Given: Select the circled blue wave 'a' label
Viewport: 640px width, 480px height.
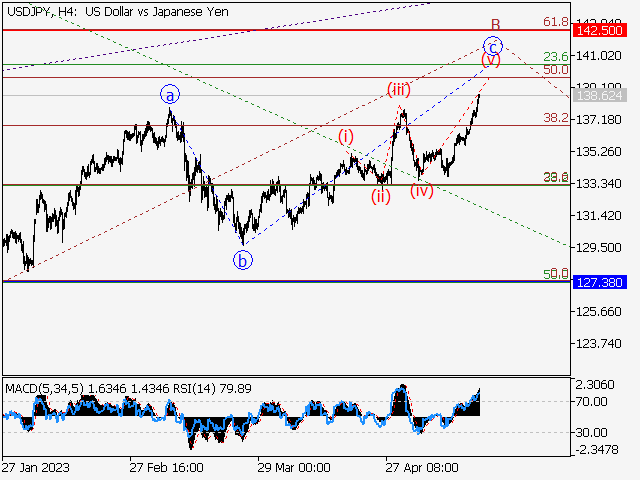Looking at the screenshot, I should pyautogui.click(x=170, y=95).
